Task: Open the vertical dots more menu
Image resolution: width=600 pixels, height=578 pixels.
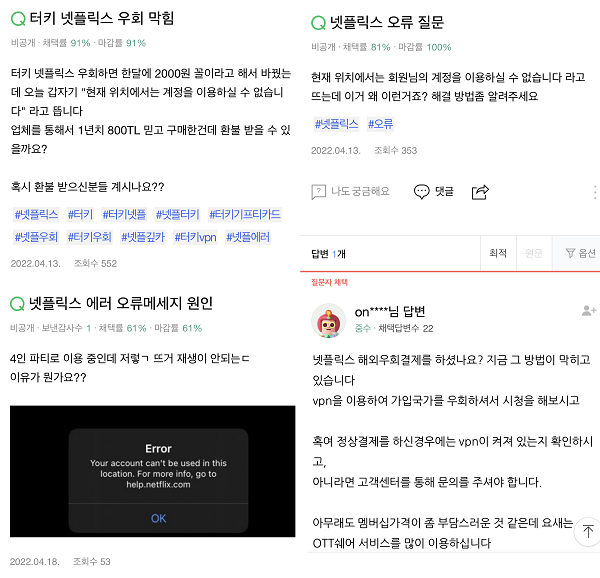Action: click(x=595, y=192)
